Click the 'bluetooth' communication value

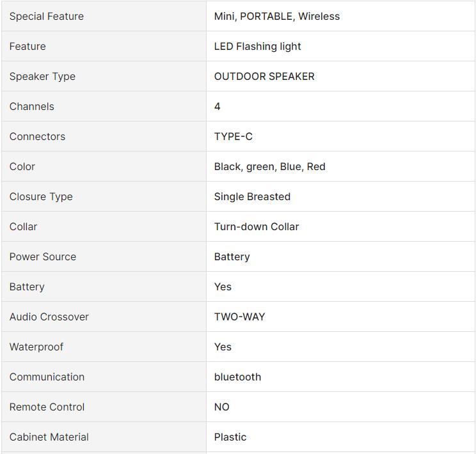[x=237, y=377]
